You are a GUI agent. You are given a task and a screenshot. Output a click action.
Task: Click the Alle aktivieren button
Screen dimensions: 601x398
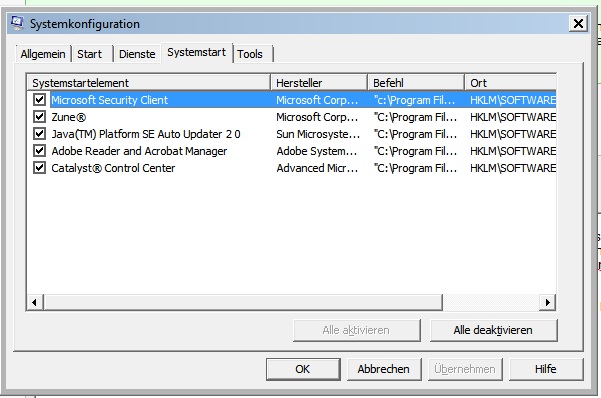[x=356, y=330]
